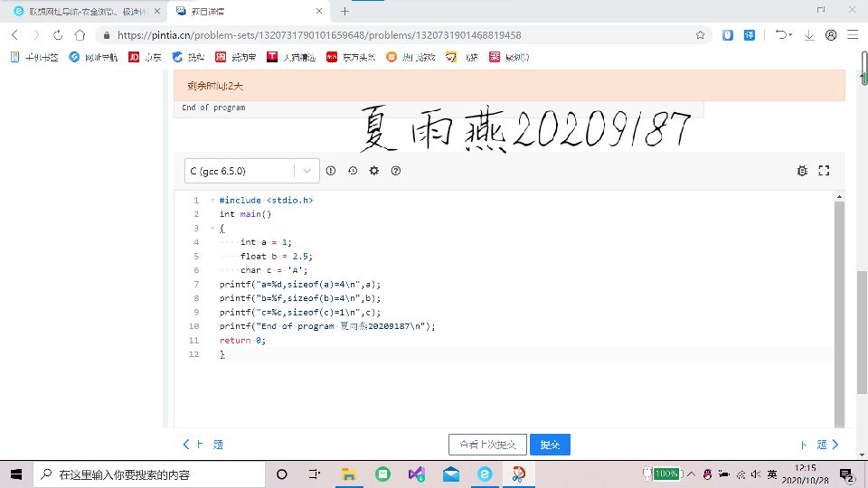868x488 pixels.
Task: Click the editor vertical scrollbar
Action: 839,314
